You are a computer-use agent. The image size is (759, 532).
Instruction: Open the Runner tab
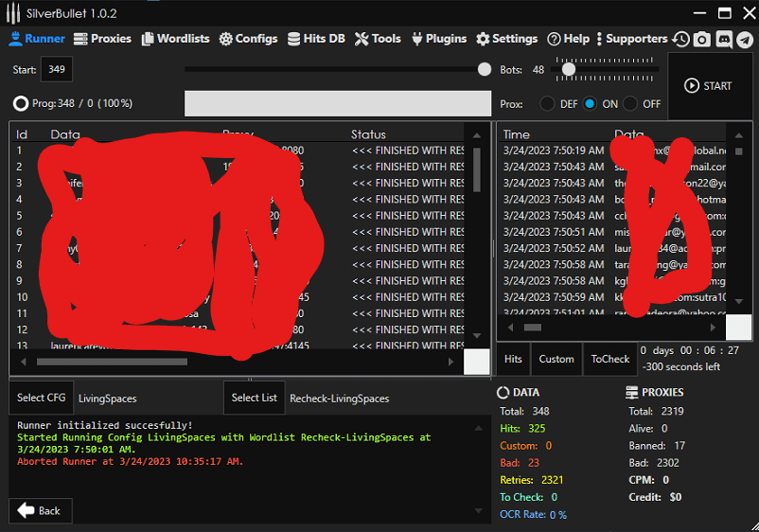click(x=37, y=39)
